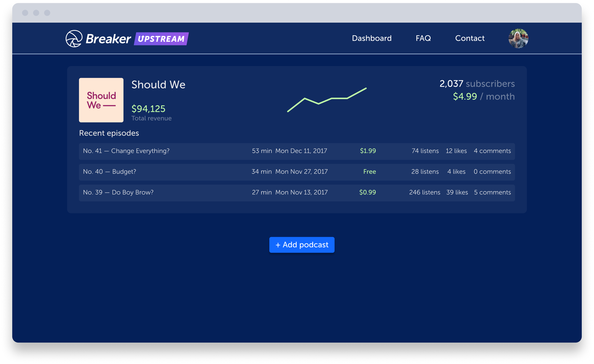The image size is (594, 364).
Task: Open the Dashboard nav item
Action: (372, 38)
